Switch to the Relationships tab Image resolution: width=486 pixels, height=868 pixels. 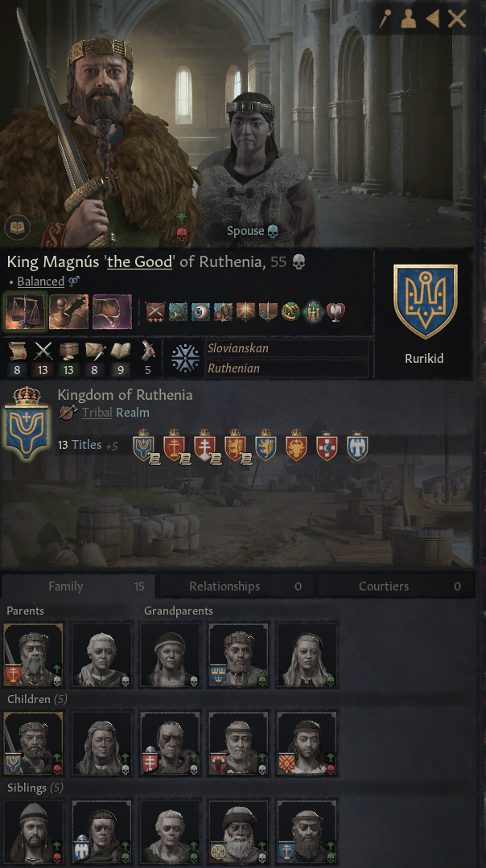pyautogui.click(x=235, y=586)
